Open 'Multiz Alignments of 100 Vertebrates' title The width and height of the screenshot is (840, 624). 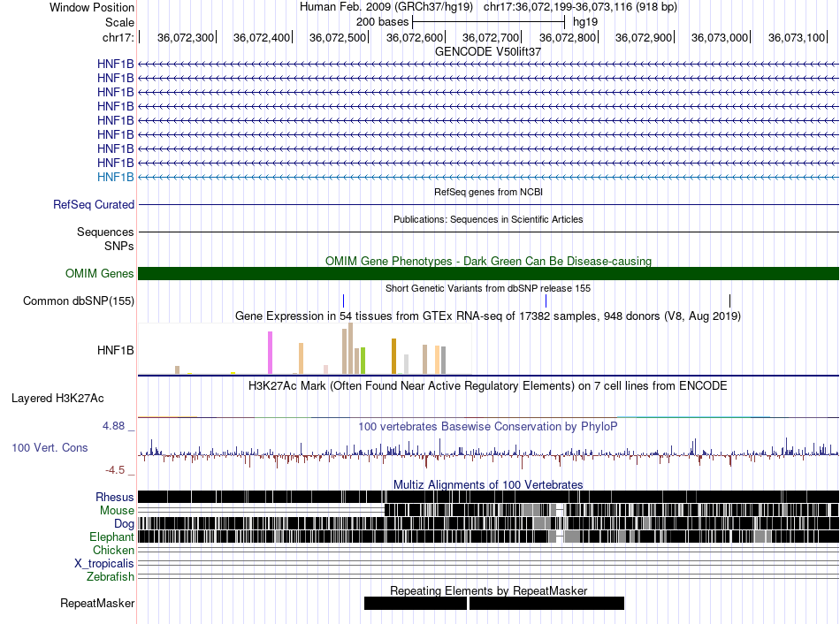click(488, 484)
